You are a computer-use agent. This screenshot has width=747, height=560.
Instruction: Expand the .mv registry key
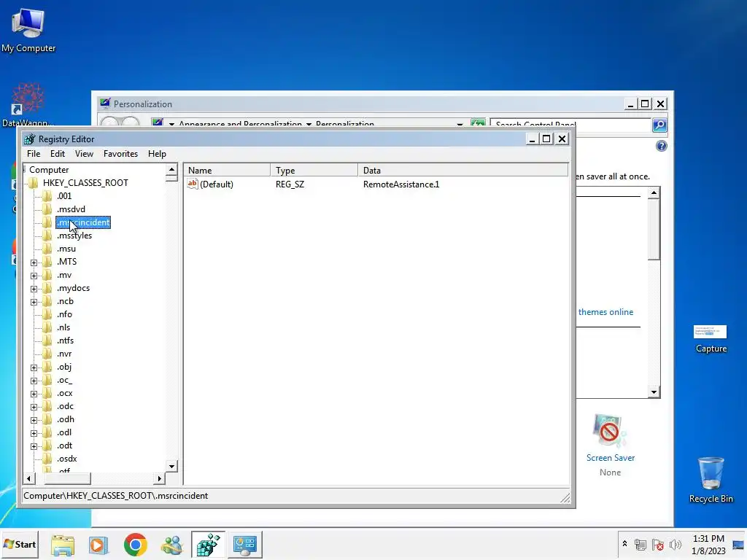coord(34,276)
